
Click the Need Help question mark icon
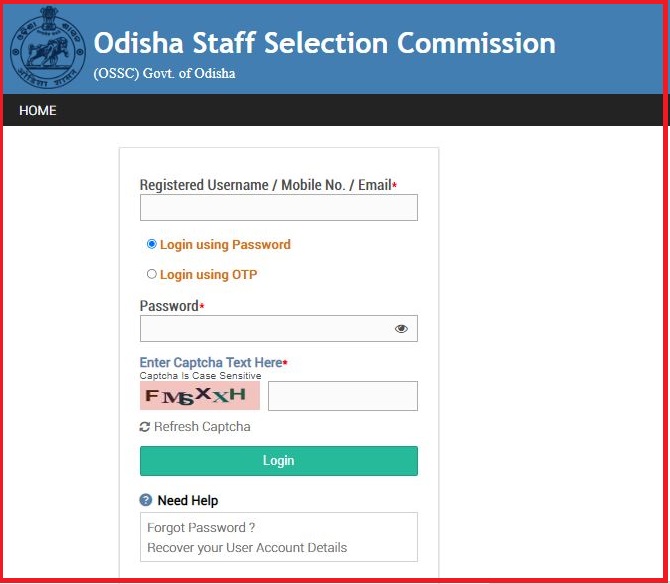(146, 500)
